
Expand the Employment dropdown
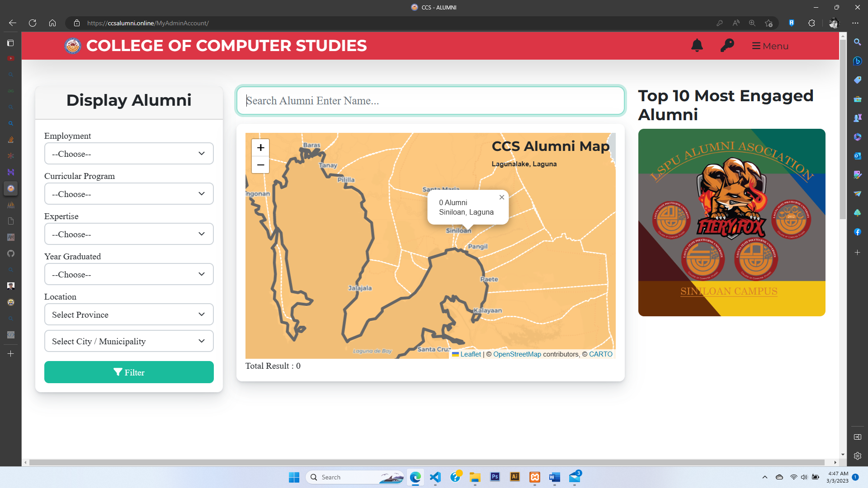129,154
